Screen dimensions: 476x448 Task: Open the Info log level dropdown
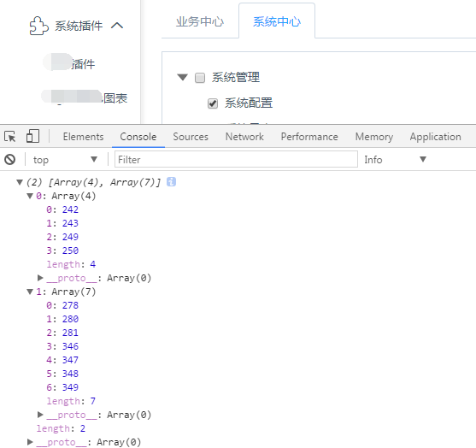coord(396,160)
